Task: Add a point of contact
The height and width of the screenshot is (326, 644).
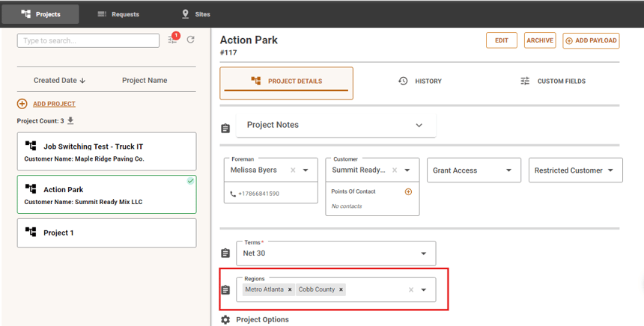Action: coord(408,191)
